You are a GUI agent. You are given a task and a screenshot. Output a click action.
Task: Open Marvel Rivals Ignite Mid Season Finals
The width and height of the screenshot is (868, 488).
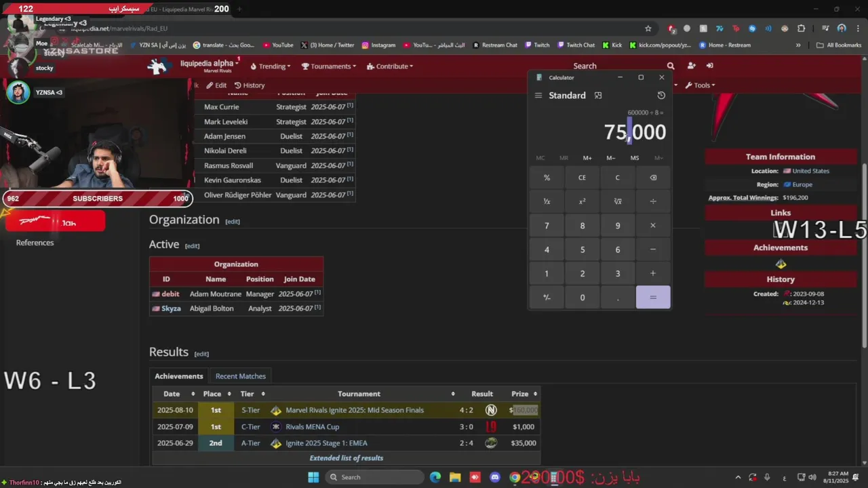point(355,410)
